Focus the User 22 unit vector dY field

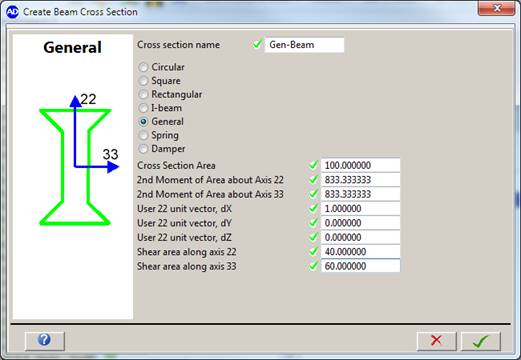pos(360,223)
